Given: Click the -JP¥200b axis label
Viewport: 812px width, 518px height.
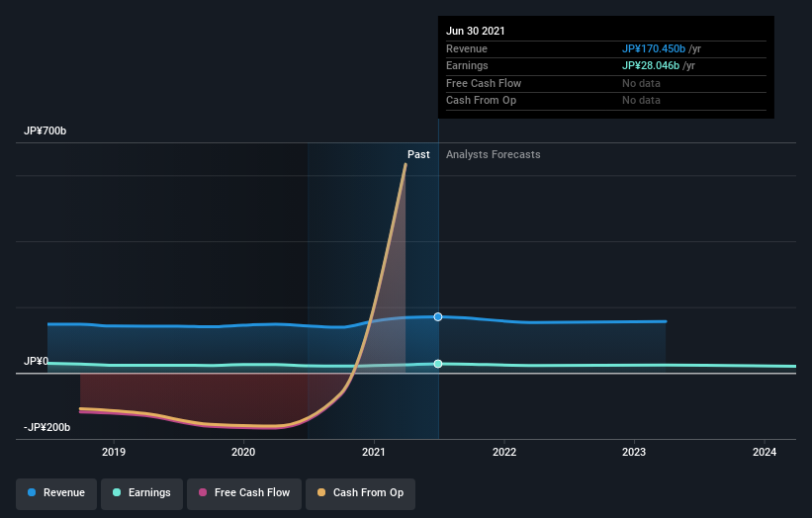Looking at the screenshot, I should pyautogui.click(x=46, y=427).
